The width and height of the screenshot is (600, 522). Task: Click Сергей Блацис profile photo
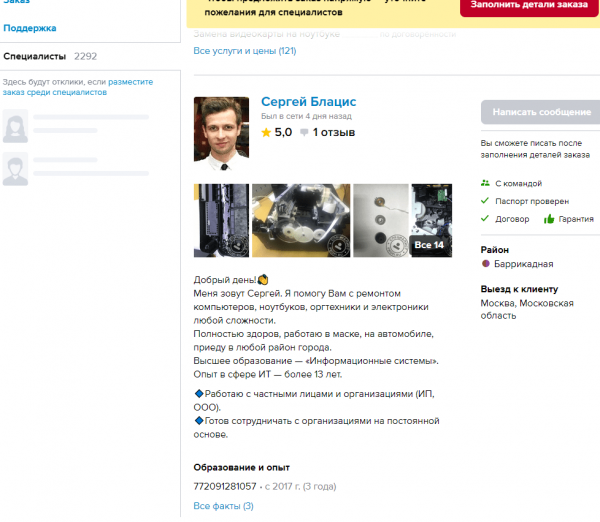pos(221,134)
